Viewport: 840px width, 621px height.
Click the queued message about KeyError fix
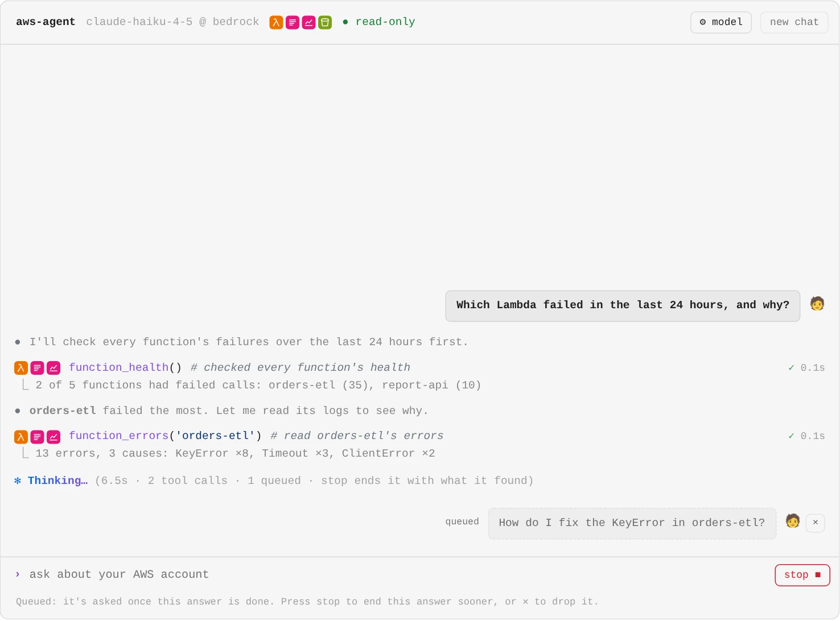tap(632, 523)
